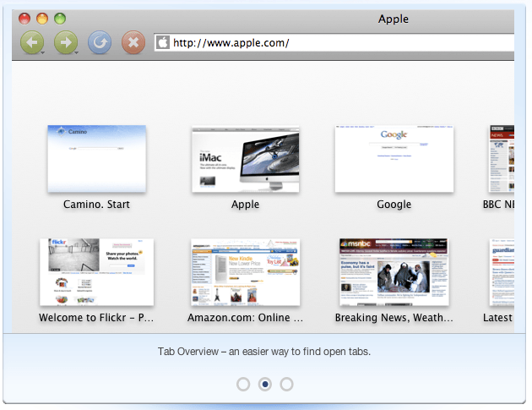
Task: Minimize the window with the yellow button
Action: click(x=42, y=19)
